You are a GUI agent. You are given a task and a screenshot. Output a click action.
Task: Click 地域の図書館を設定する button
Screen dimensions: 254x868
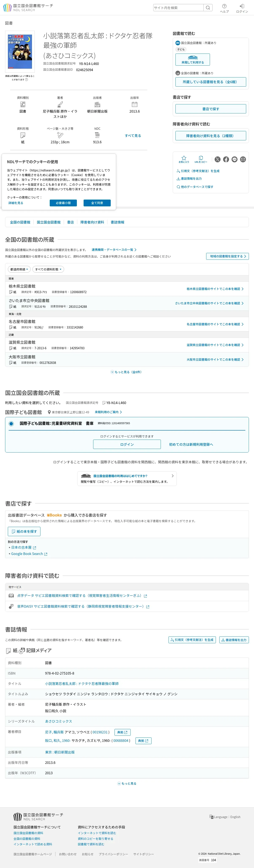[x=227, y=256]
